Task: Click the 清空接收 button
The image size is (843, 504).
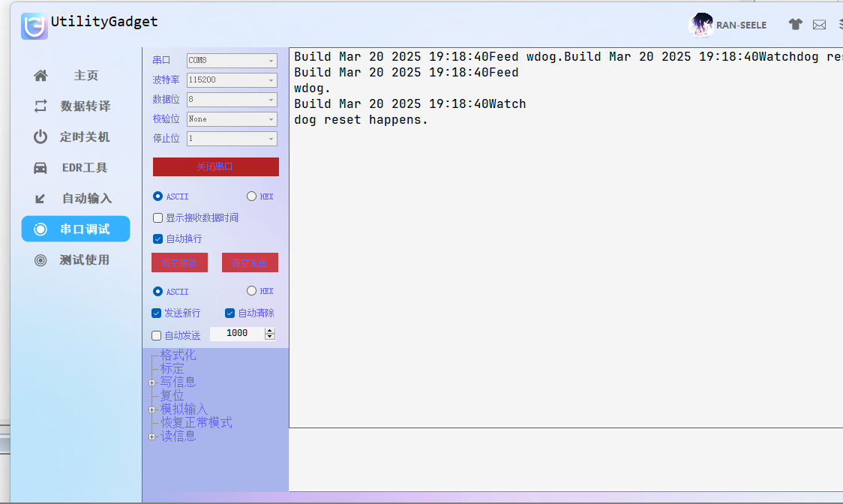Action: (179, 262)
